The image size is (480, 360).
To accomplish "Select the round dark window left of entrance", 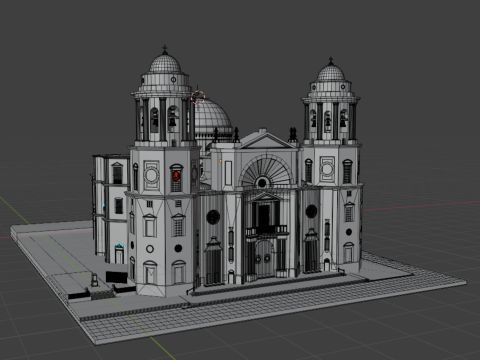I will click(213, 217).
